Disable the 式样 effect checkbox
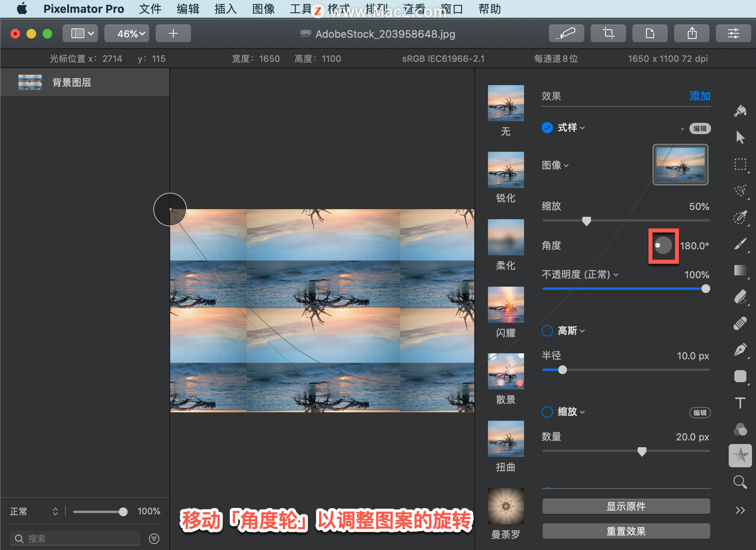 click(x=547, y=128)
